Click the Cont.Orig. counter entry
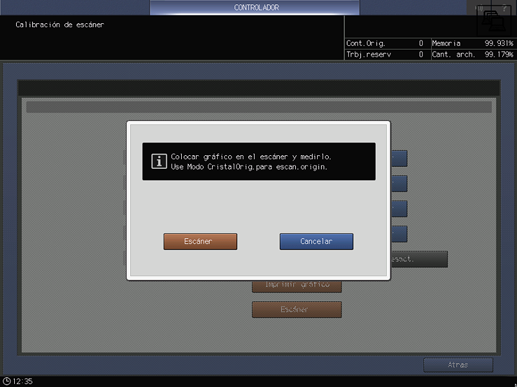The width and height of the screenshot is (517, 387). tap(385, 43)
